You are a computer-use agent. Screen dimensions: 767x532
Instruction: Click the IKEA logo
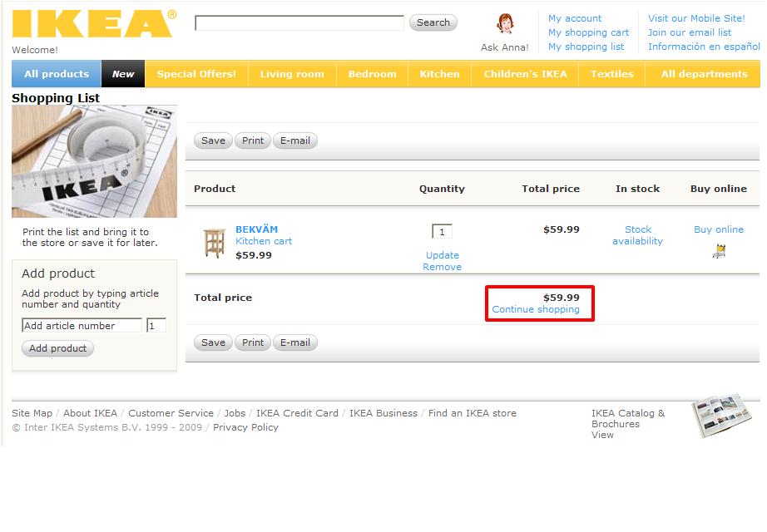94,23
